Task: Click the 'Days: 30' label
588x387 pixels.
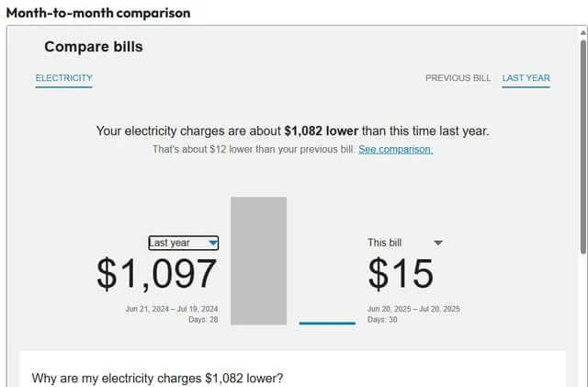Action: click(383, 320)
